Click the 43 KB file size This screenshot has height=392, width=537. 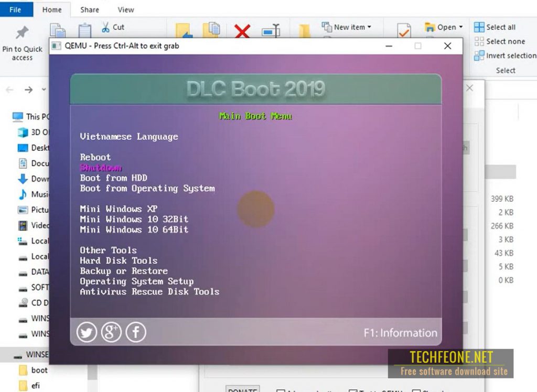click(x=504, y=253)
